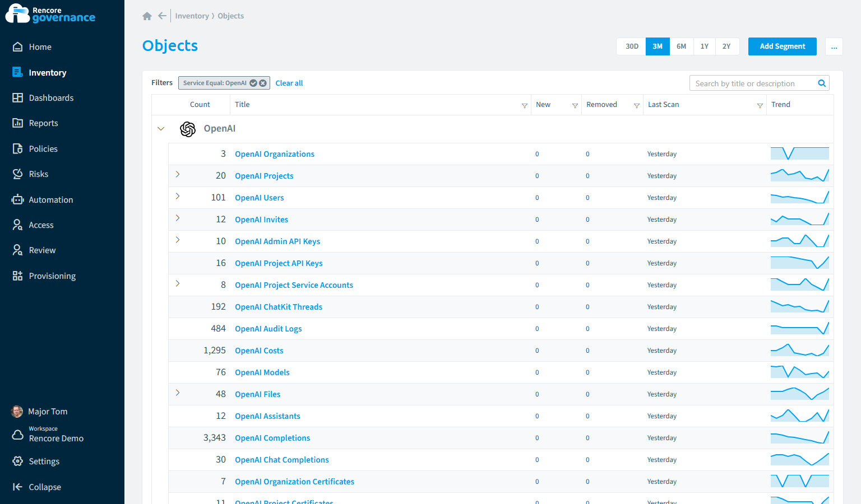Click the OpenAI logo icon

(188, 129)
